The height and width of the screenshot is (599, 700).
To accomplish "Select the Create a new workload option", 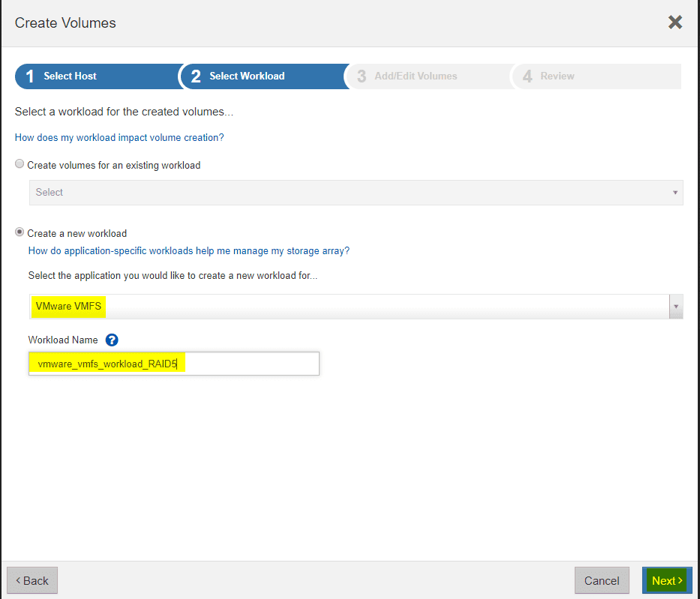I will [19, 232].
